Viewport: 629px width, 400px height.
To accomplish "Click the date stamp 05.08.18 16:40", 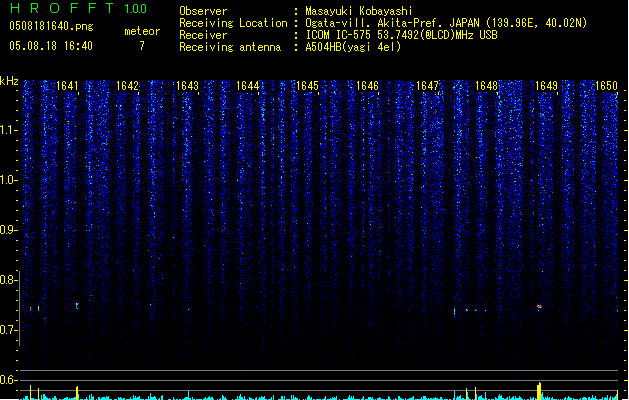I will [x=51, y=46].
